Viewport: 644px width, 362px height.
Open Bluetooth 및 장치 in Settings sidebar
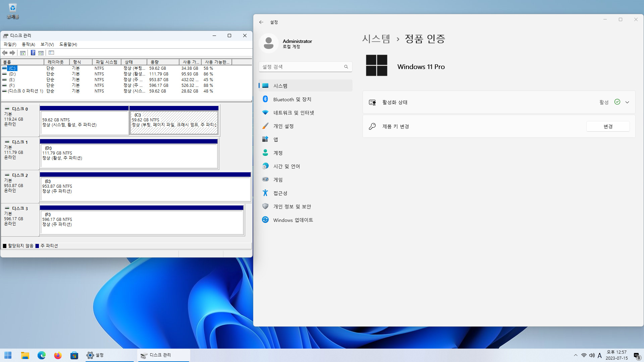[x=305, y=99]
